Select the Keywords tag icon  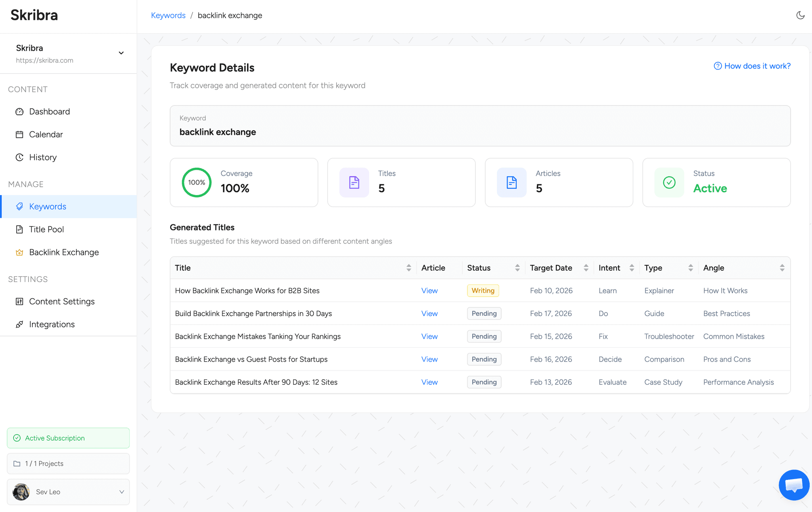pos(19,206)
